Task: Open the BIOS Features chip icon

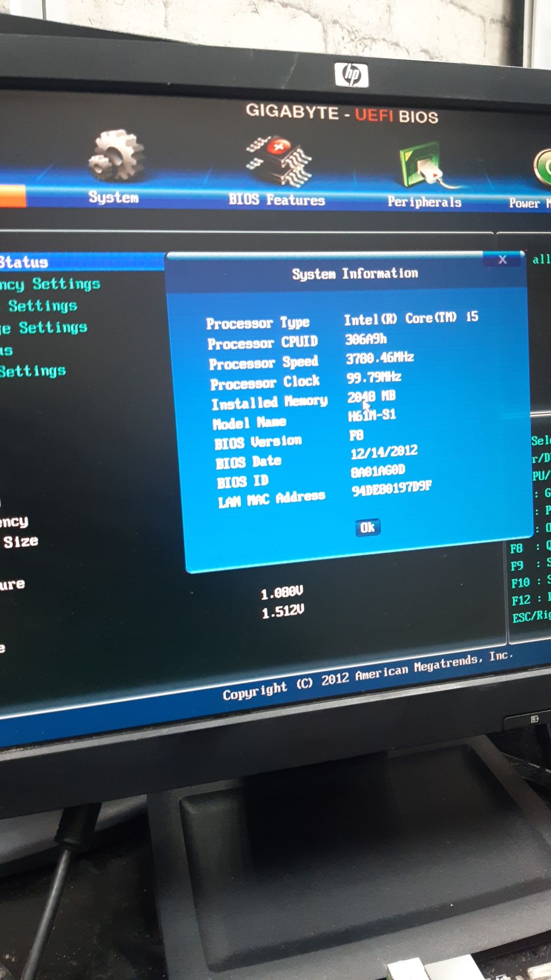Action: click(280, 160)
